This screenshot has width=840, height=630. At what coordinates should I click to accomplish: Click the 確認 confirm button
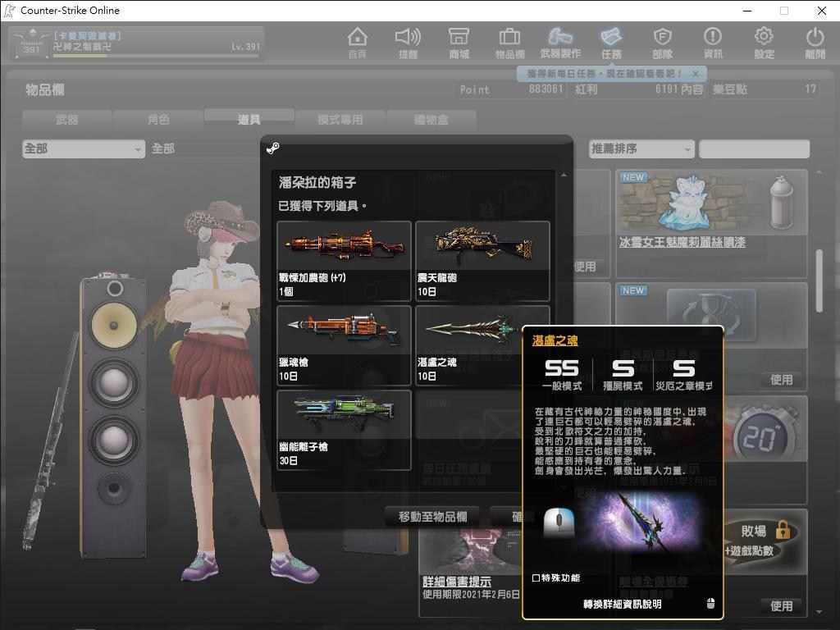click(507, 517)
